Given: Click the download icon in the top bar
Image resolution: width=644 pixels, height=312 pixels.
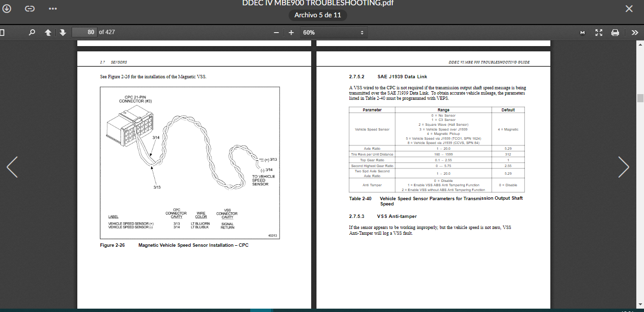Looking at the screenshot, I should 7,9.
